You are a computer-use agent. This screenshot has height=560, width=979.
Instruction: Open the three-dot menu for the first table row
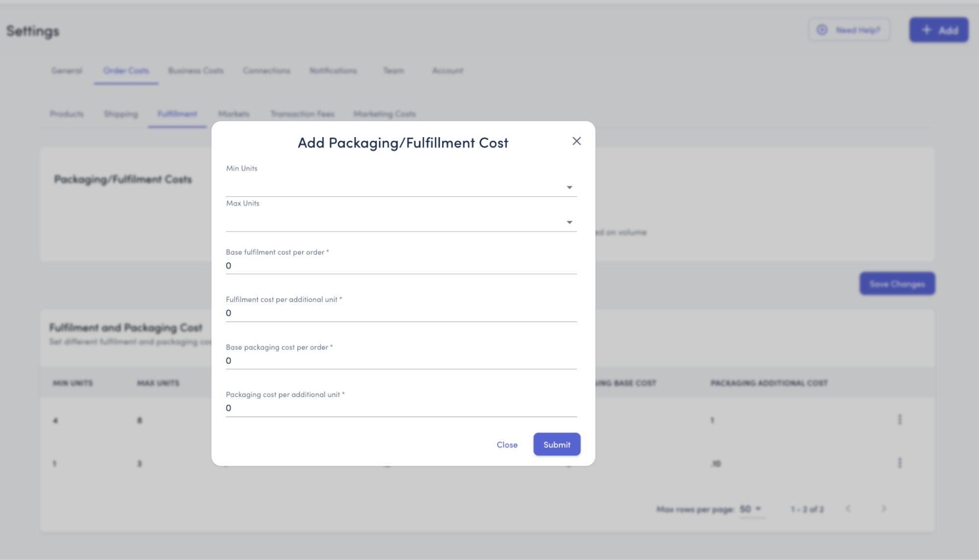899,420
